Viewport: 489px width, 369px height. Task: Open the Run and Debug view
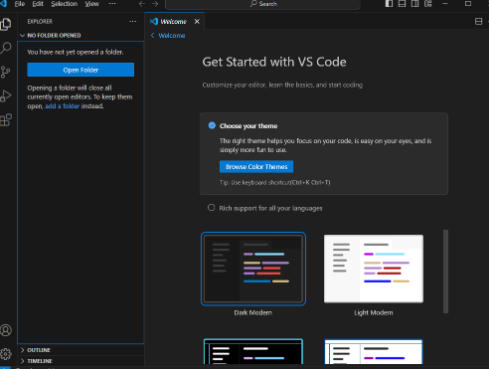[x=6, y=96]
